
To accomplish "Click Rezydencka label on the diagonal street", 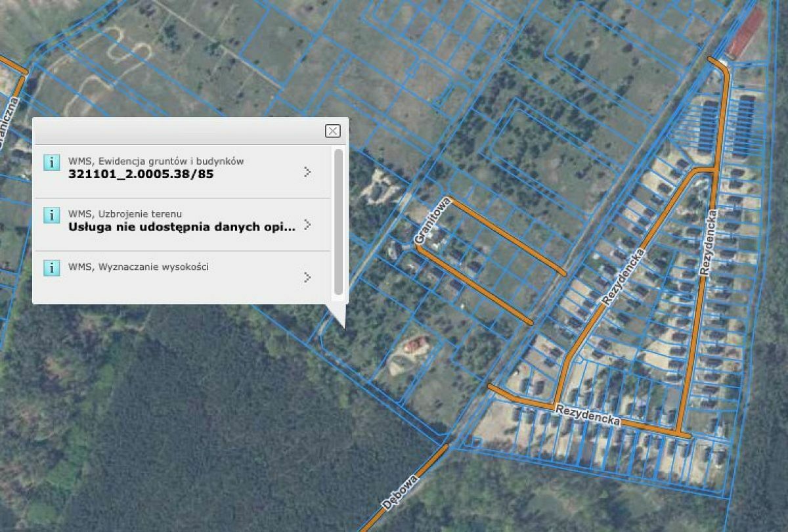I will coord(623,277).
